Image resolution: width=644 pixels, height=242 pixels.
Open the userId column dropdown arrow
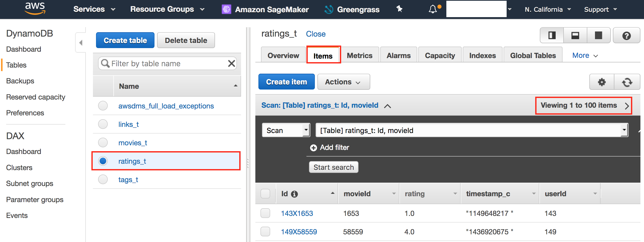click(x=595, y=194)
